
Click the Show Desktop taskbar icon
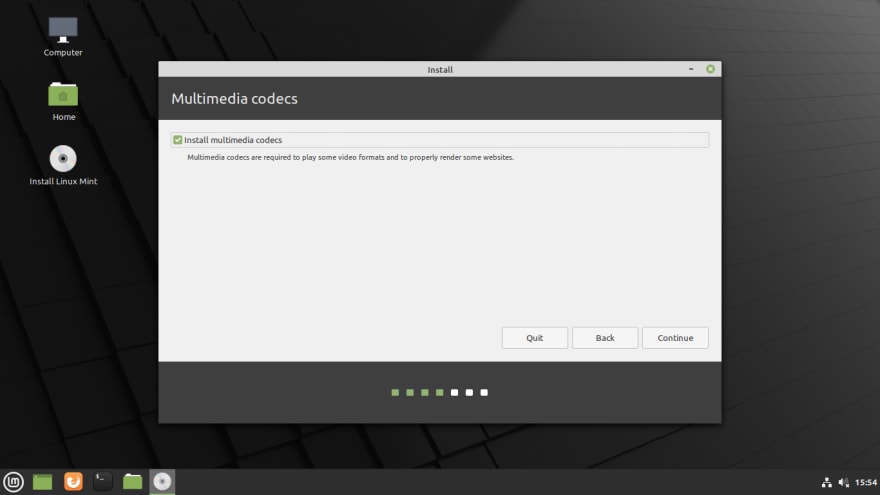[x=43, y=482]
